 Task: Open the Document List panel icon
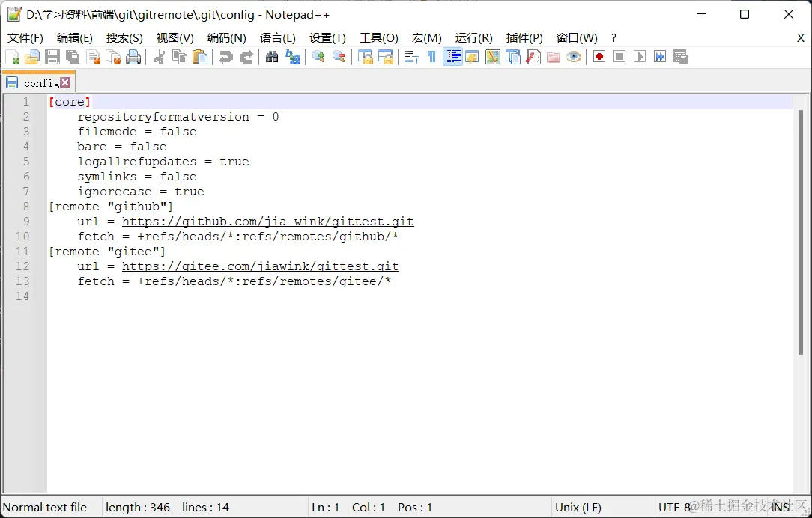(513, 57)
